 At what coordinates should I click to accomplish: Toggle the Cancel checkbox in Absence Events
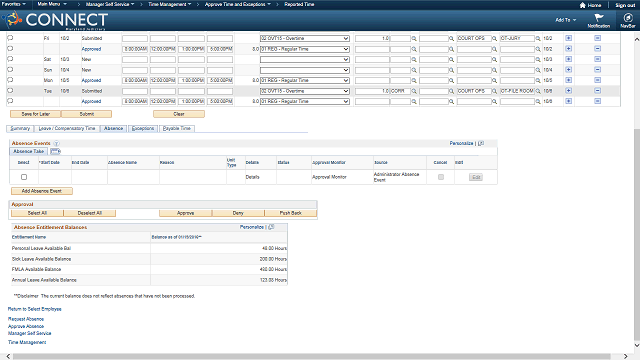point(441,177)
